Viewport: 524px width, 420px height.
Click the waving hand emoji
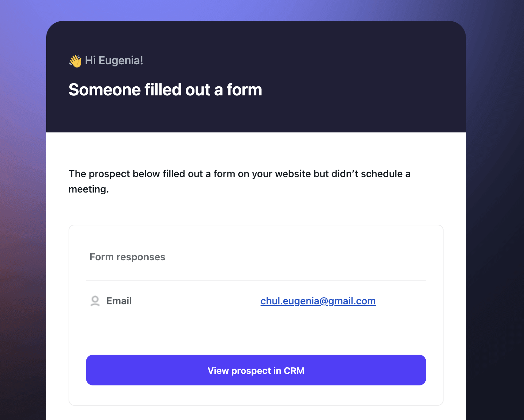click(75, 61)
